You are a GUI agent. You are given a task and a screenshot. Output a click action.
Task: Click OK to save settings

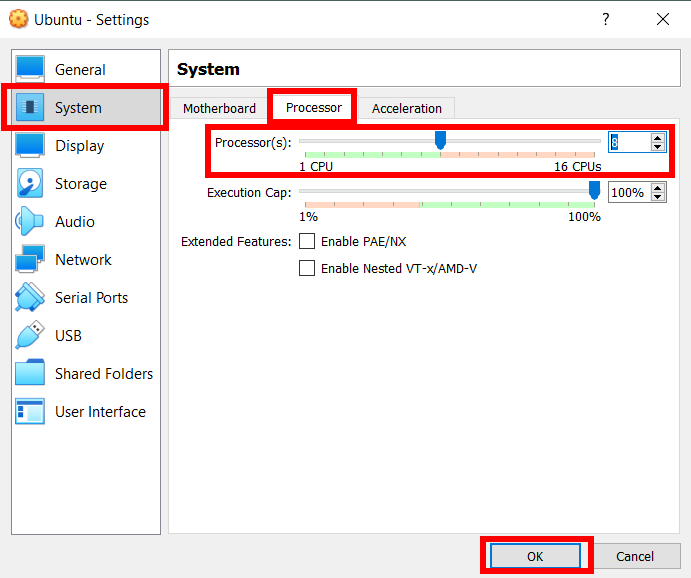pyautogui.click(x=535, y=556)
